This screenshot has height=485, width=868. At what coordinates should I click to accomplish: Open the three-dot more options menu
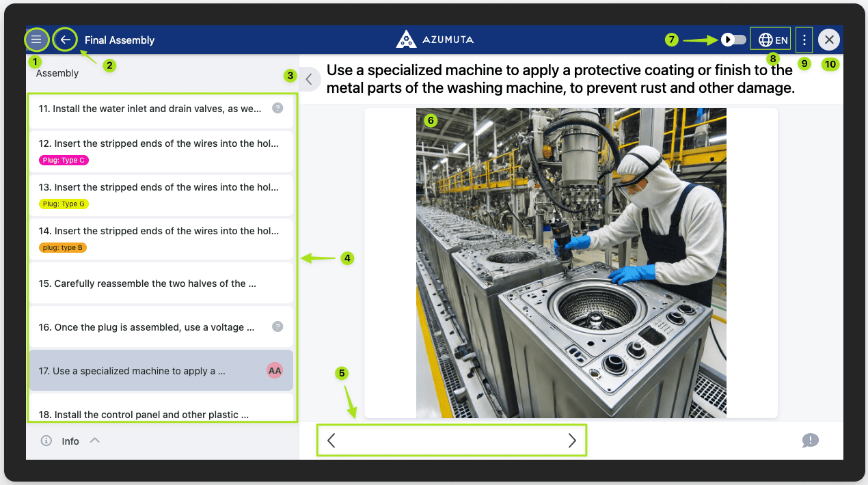click(x=804, y=40)
